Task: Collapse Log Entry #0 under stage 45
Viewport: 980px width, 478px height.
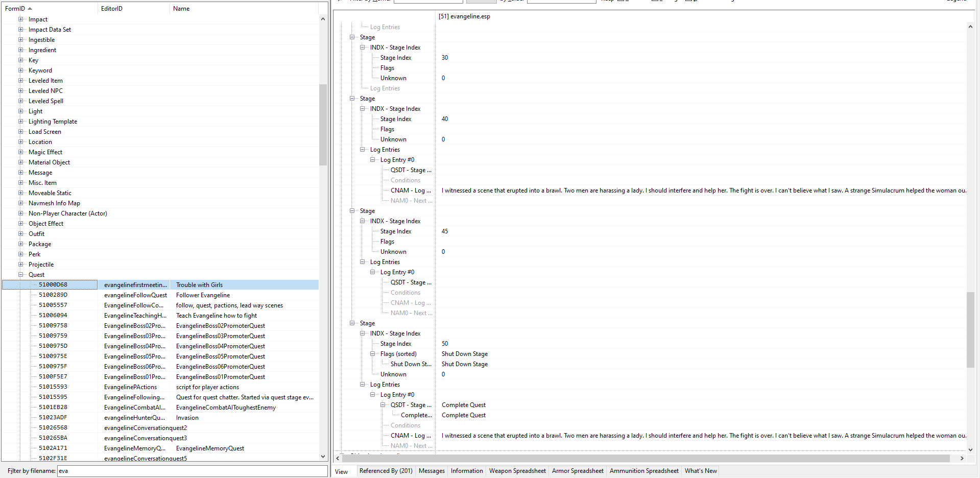Action: click(x=373, y=272)
